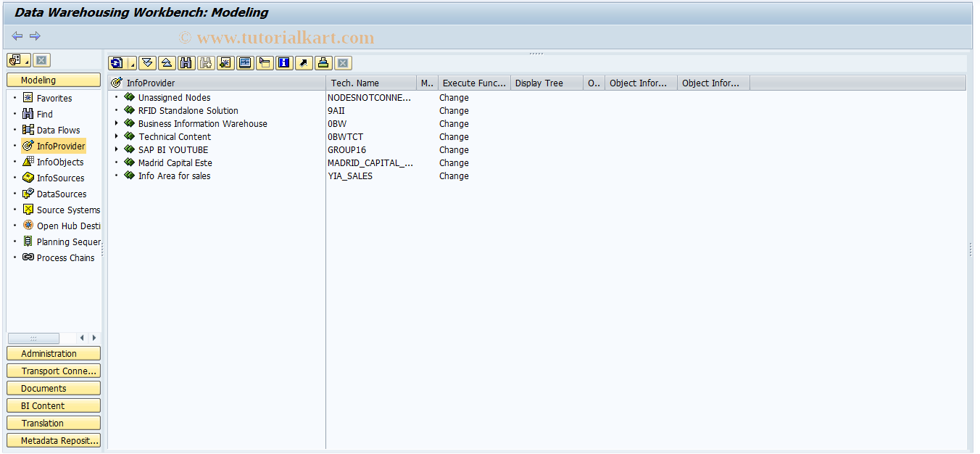This screenshot has width=980, height=454.
Task: Expand the Technical Content node
Action: click(116, 136)
